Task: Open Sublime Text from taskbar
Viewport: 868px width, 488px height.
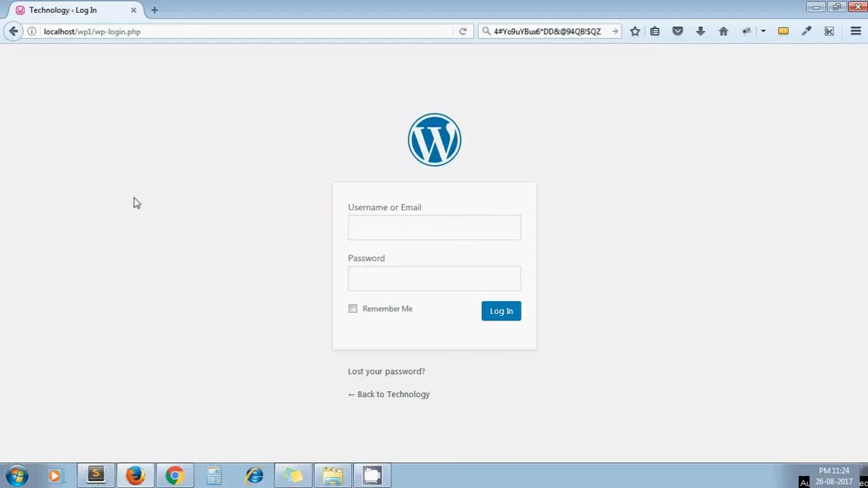Action: [x=96, y=475]
